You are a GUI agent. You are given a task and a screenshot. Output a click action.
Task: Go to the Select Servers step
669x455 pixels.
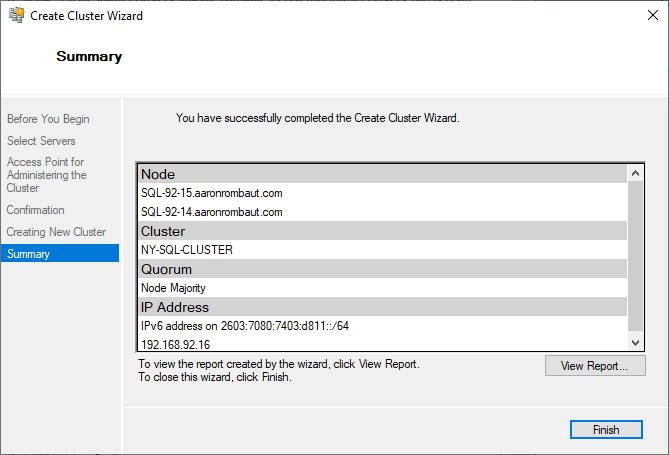[x=41, y=141]
